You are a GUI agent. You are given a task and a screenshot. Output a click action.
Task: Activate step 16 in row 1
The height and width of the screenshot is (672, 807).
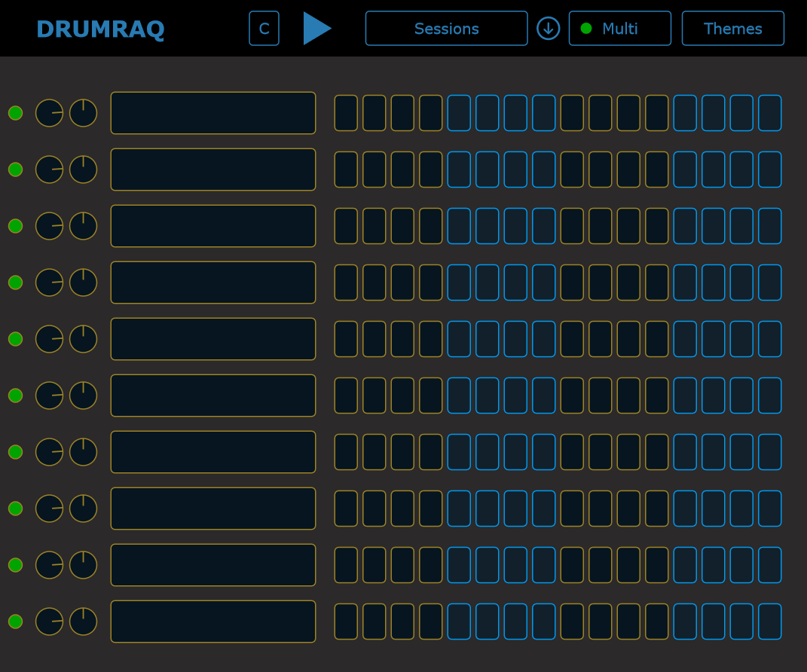(770, 113)
